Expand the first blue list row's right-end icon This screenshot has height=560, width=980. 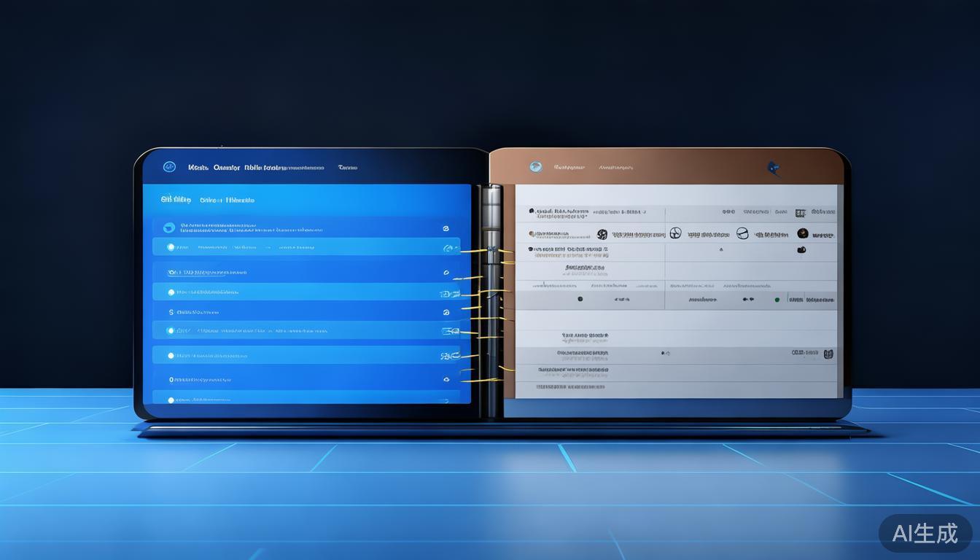(x=446, y=228)
